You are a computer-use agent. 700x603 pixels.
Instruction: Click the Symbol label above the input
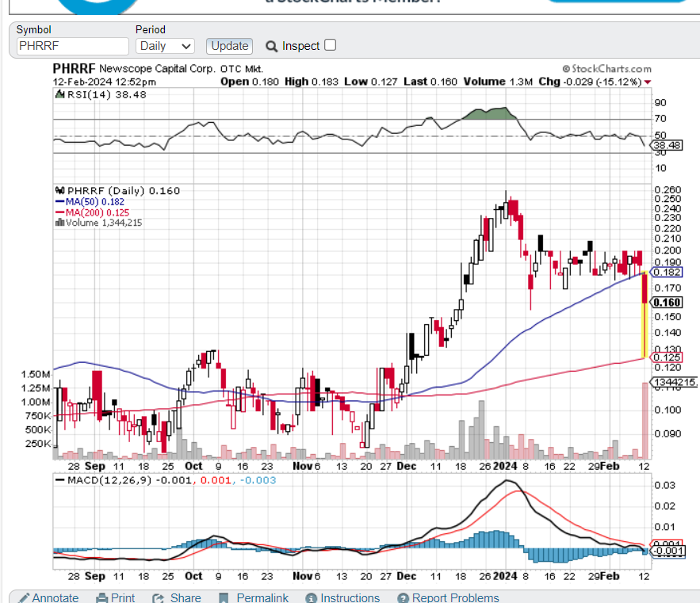point(34,30)
